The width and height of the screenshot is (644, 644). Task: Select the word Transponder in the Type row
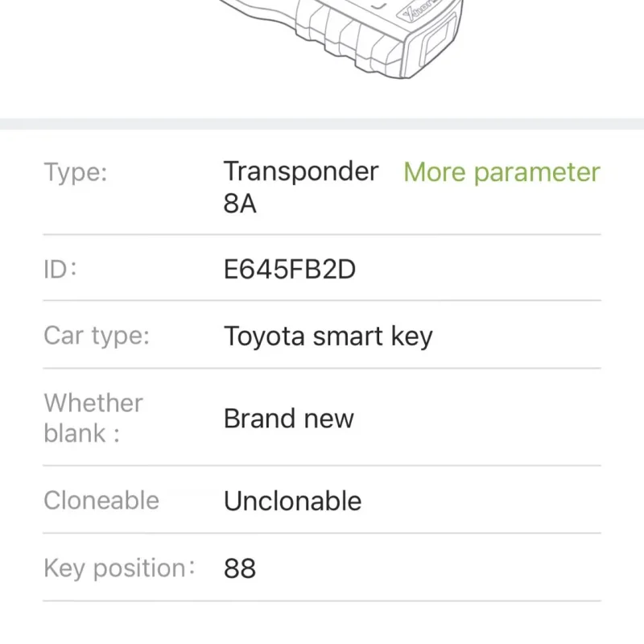pyautogui.click(x=301, y=171)
